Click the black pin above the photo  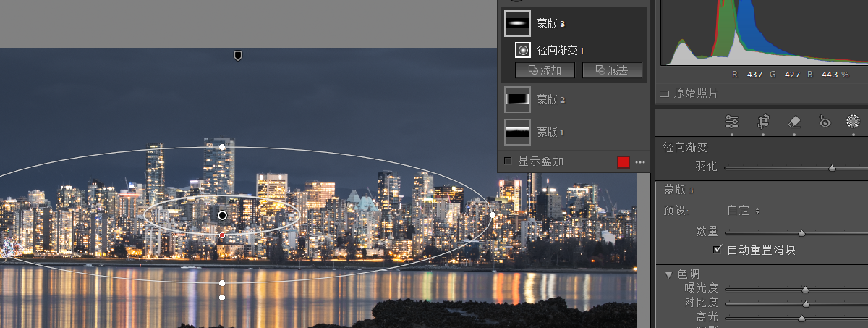238,56
